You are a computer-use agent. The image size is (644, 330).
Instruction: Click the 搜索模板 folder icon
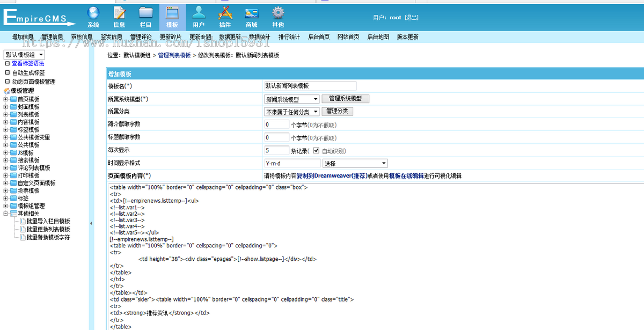point(13,160)
